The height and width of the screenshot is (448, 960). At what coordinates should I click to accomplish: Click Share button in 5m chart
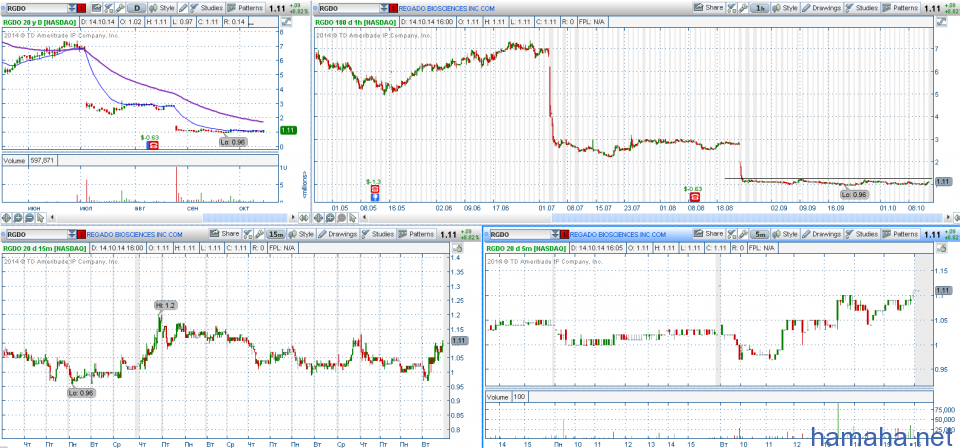tap(709, 234)
